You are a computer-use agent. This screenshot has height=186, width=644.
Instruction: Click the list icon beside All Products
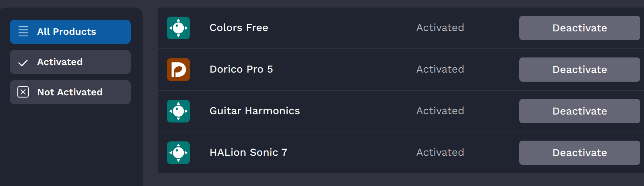click(x=23, y=32)
